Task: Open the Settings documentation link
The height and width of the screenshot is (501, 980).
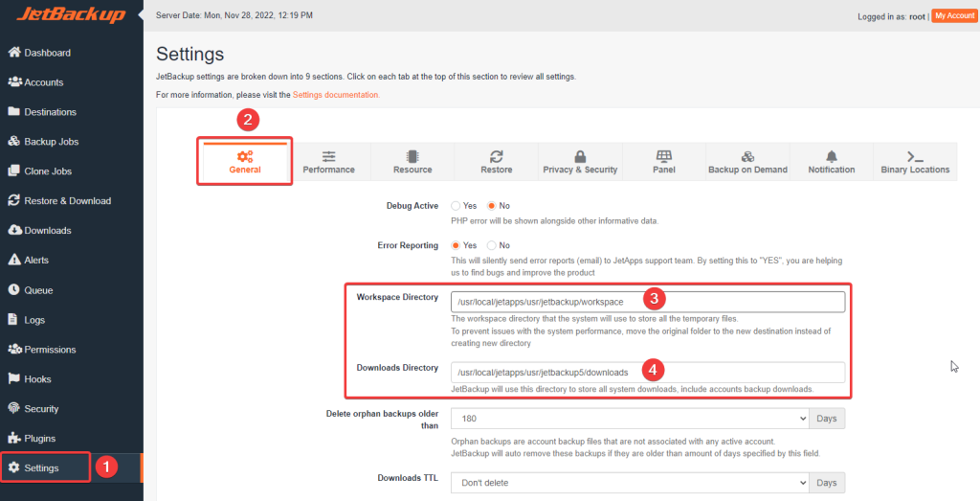Action: click(336, 95)
